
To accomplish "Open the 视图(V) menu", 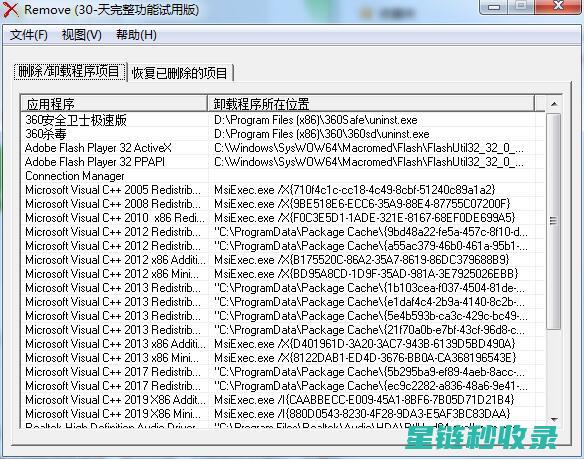I will tap(82, 35).
